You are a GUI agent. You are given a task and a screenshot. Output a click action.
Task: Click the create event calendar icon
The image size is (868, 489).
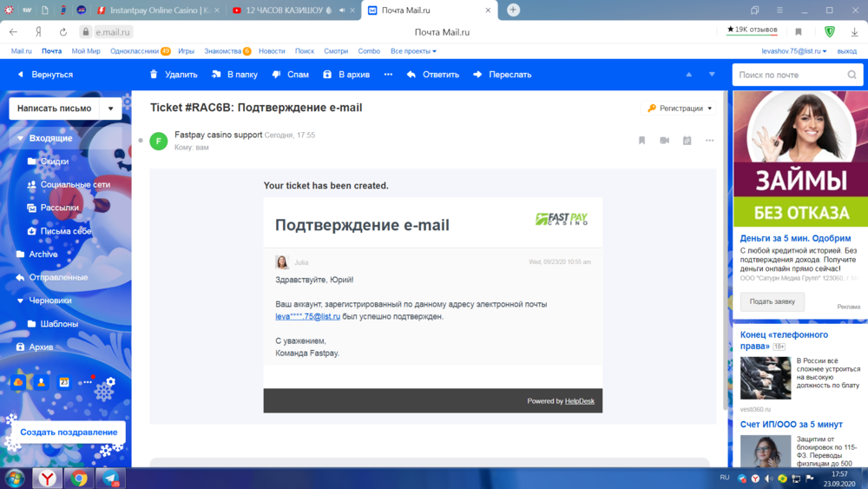tap(687, 141)
